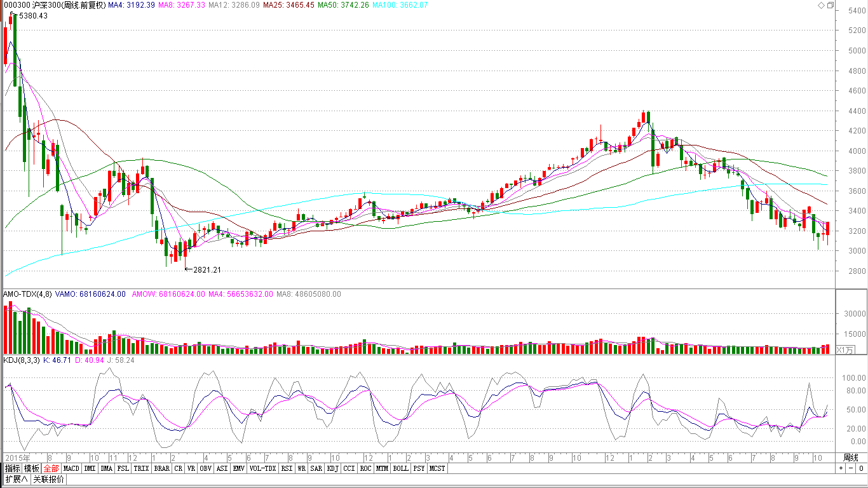Click the 100.00 tick on KDJ axis
Image resolution: width=868 pixels, height=488 pixels.
(853, 377)
